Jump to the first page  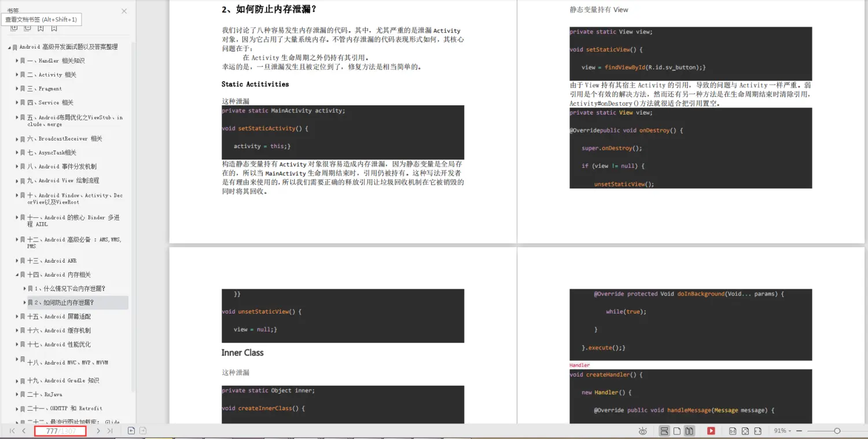coord(12,431)
